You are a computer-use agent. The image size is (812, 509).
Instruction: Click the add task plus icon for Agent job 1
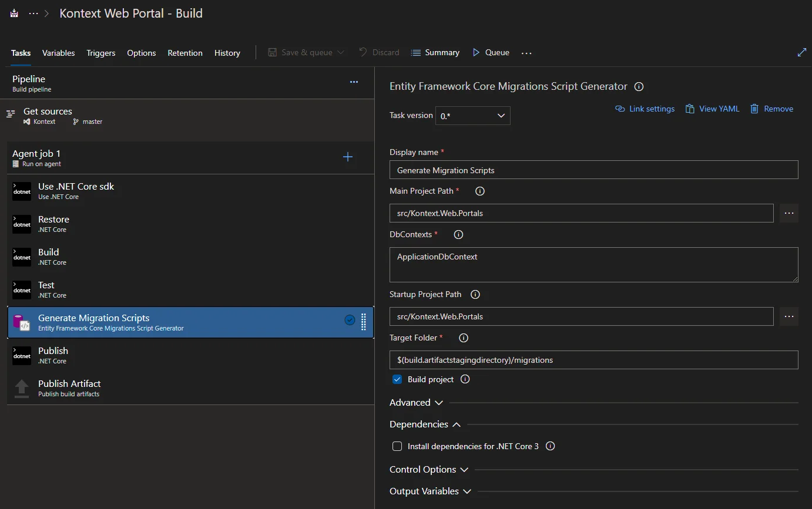348,157
